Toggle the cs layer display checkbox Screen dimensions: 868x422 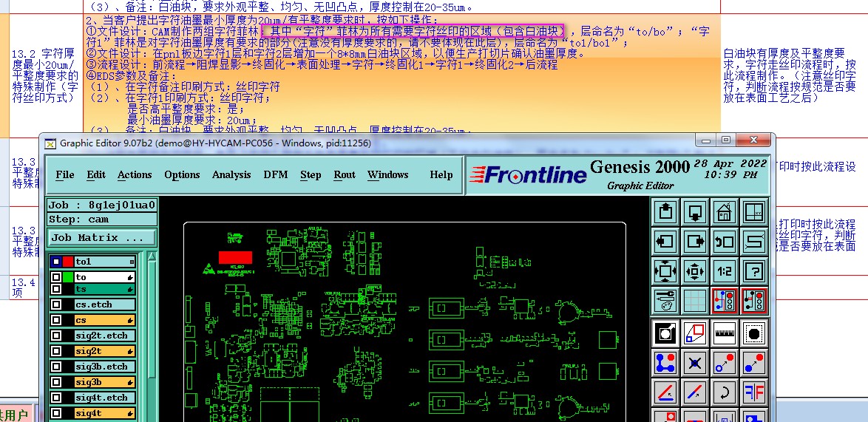[x=56, y=320]
